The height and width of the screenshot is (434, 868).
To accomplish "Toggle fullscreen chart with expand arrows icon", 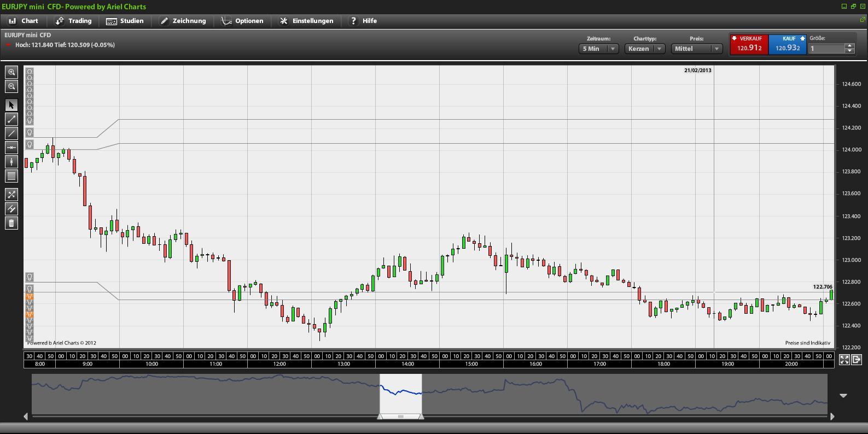I will [844, 360].
